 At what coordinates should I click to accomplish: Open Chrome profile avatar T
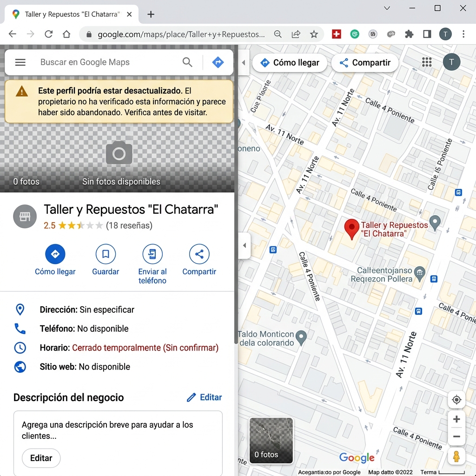click(445, 34)
